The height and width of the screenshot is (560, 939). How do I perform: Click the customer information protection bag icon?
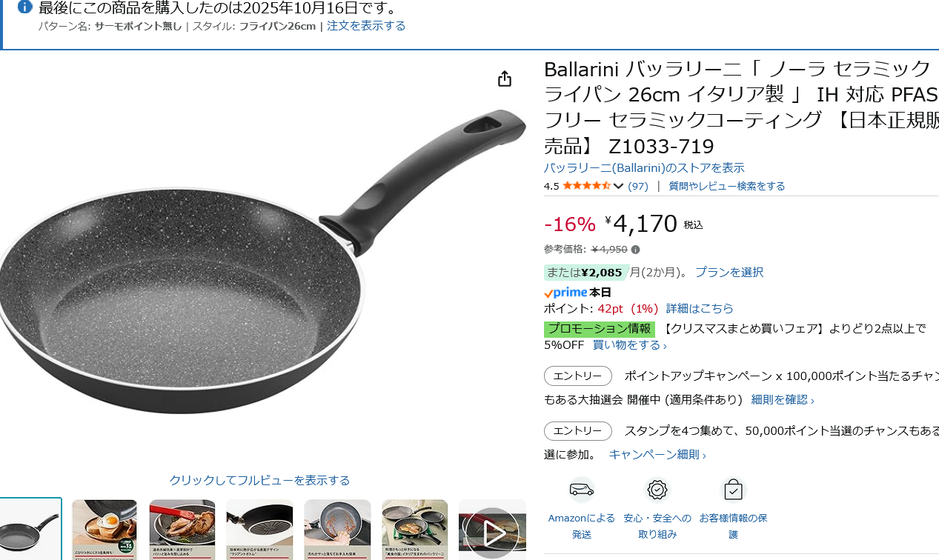733,490
